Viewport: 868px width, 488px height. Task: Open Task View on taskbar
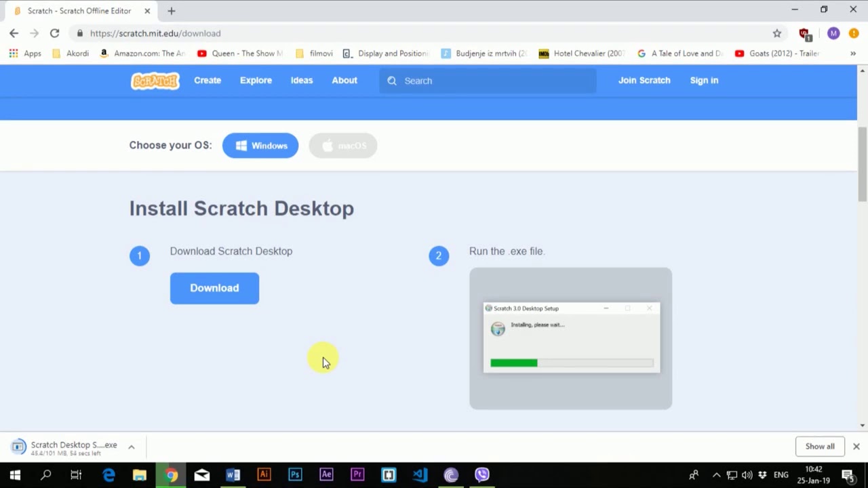[x=76, y=475]
